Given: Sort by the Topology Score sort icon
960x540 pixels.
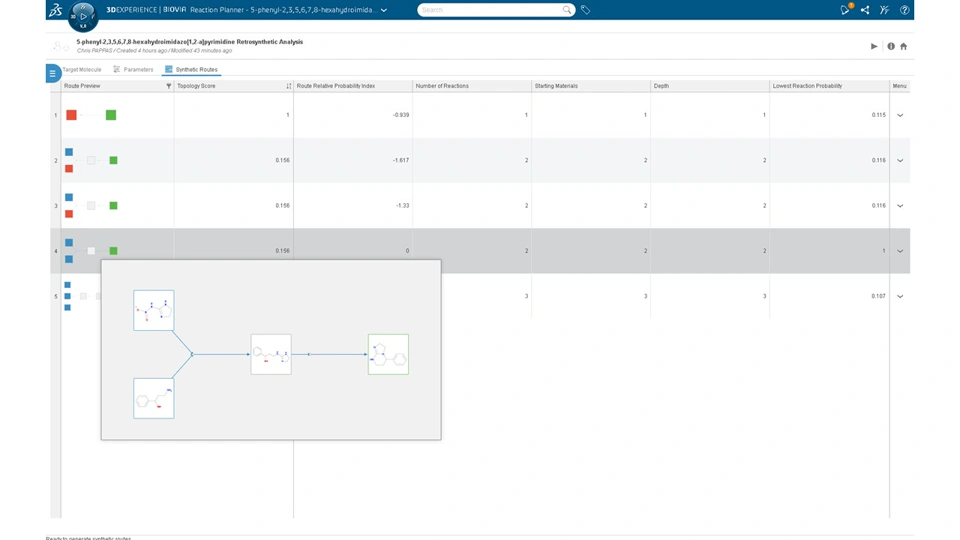Looking at the screenshot, I should tap(288, 86).
